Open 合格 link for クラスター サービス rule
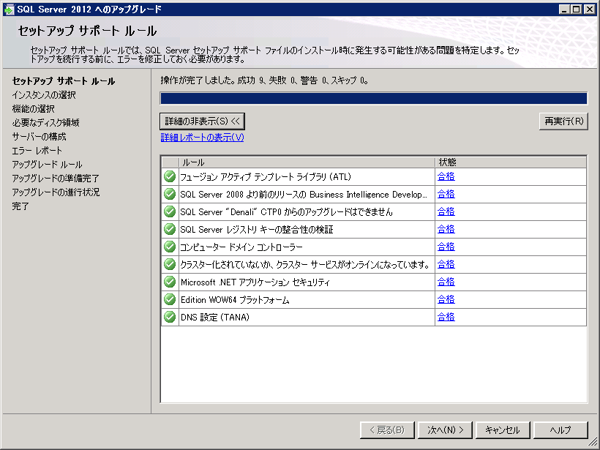The height and width of the screenshot is (450, 600). (446, 264)
